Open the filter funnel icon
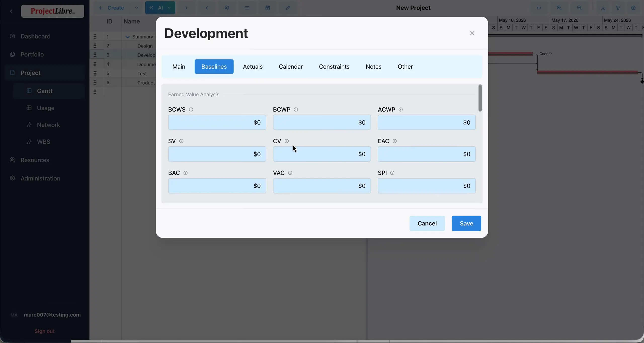644x343 pixels. [618, 8]
